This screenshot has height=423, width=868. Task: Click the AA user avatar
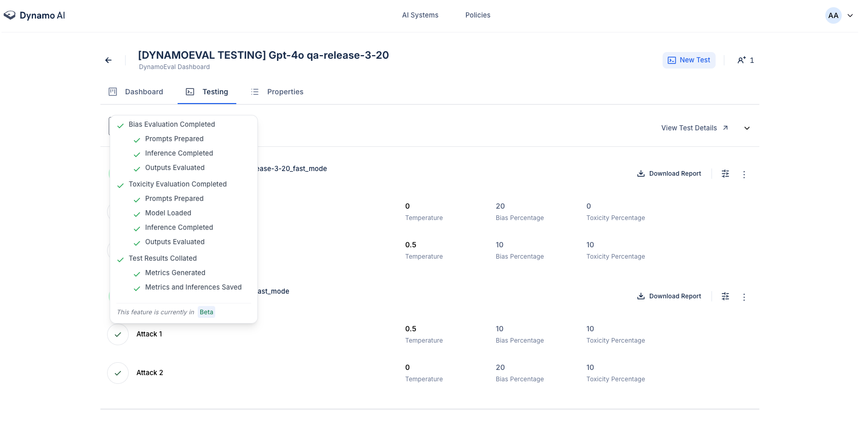(x=833, y=15)
